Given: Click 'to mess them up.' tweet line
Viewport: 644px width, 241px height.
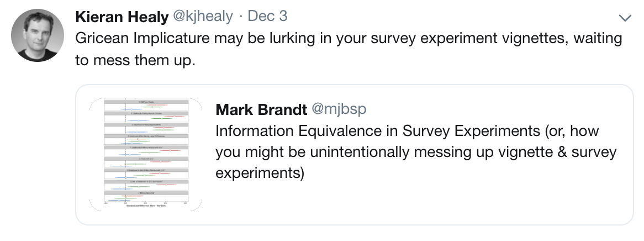Looking at the screenshot, I should pos(135,60).
